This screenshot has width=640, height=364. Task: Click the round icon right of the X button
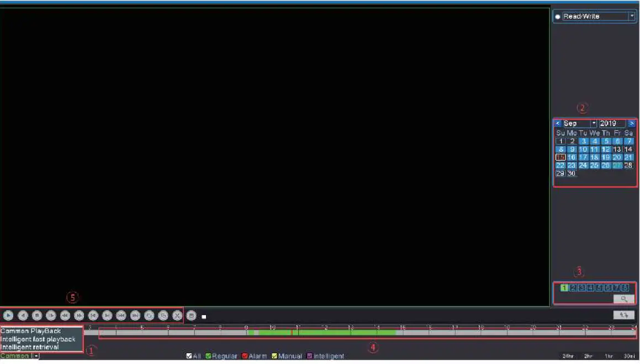[192, 315]
